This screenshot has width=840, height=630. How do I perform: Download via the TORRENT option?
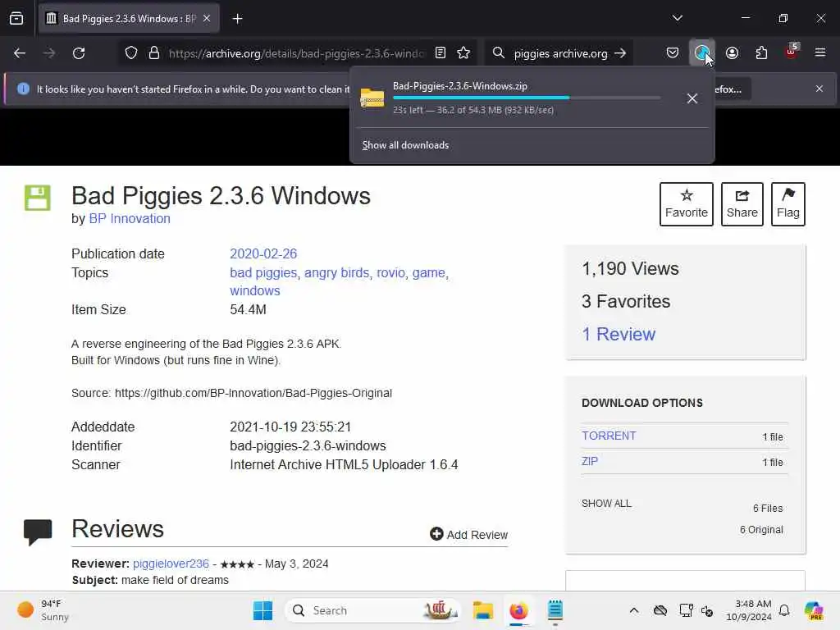[609, 436]
